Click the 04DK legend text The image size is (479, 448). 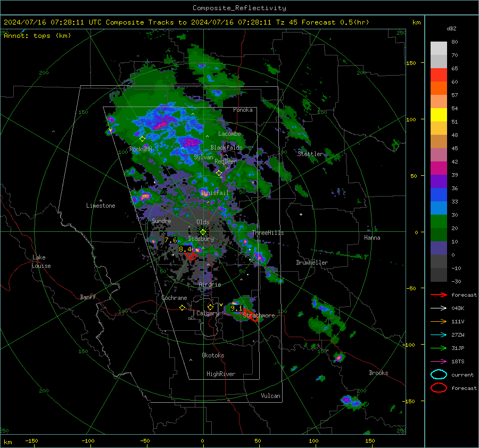[458, 308]
